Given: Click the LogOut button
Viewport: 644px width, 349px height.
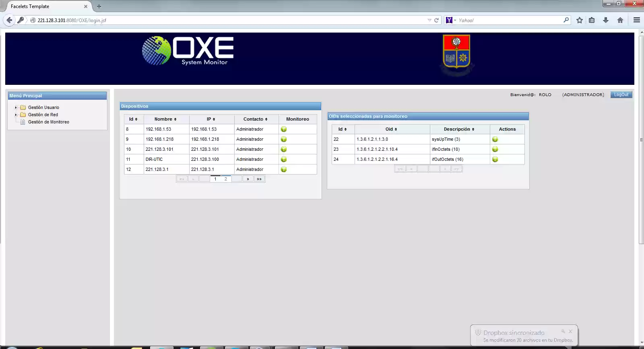Looking at the screenshot, I should pos(621,95).
